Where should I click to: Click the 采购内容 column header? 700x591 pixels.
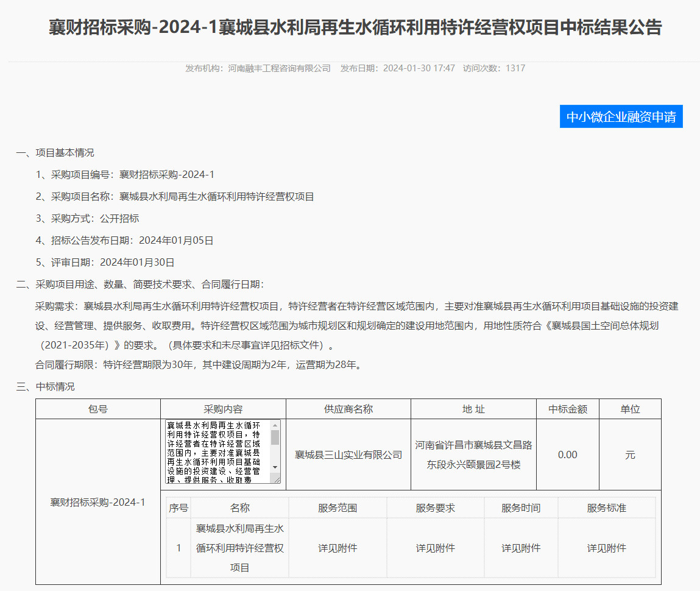tap(223, 409)
